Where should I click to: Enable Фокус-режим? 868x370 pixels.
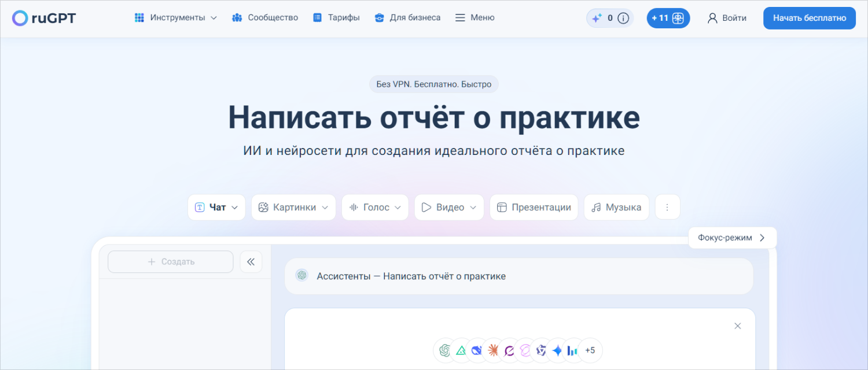[732, 238]
